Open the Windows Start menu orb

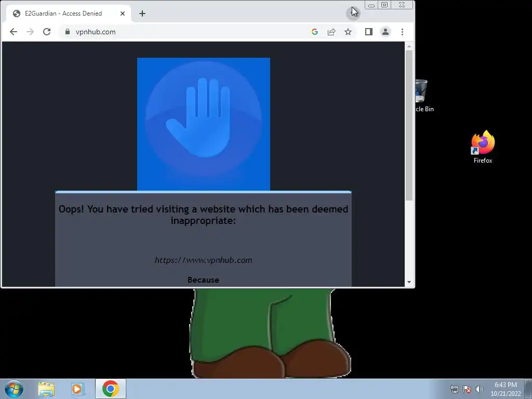(14, 389)
